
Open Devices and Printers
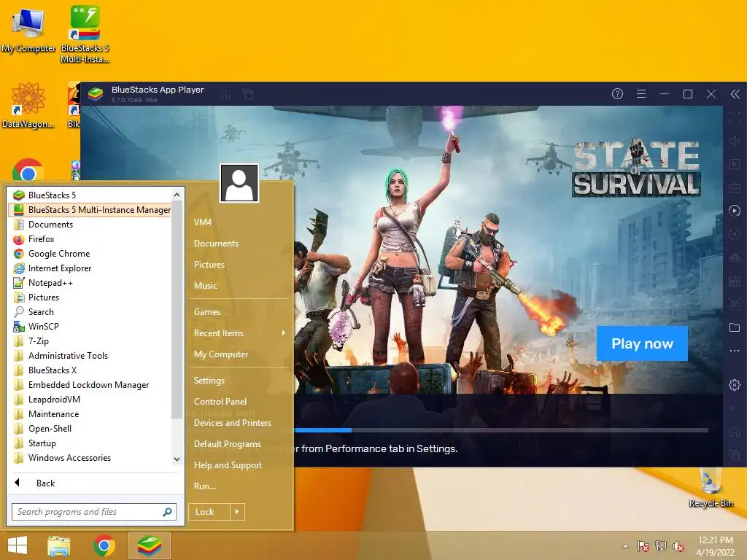tap(239, 423)
